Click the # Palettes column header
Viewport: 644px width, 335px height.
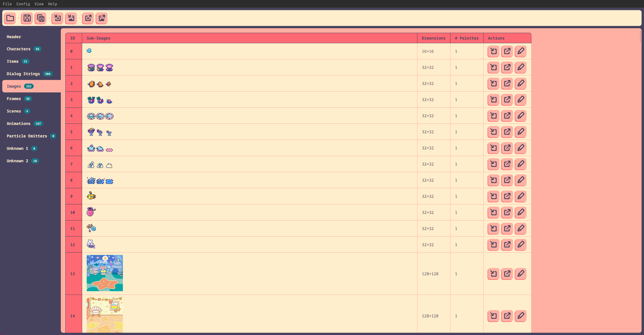(467, 38)
